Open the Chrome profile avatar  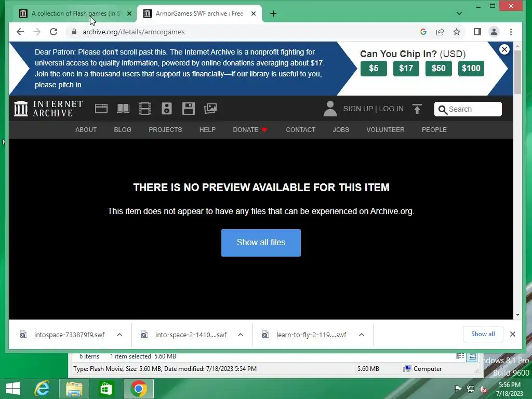point(494,32)
